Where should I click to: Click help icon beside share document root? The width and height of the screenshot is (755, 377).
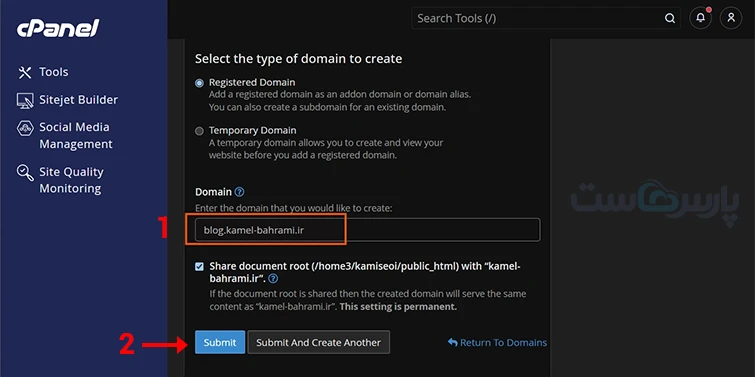point(273,279)
